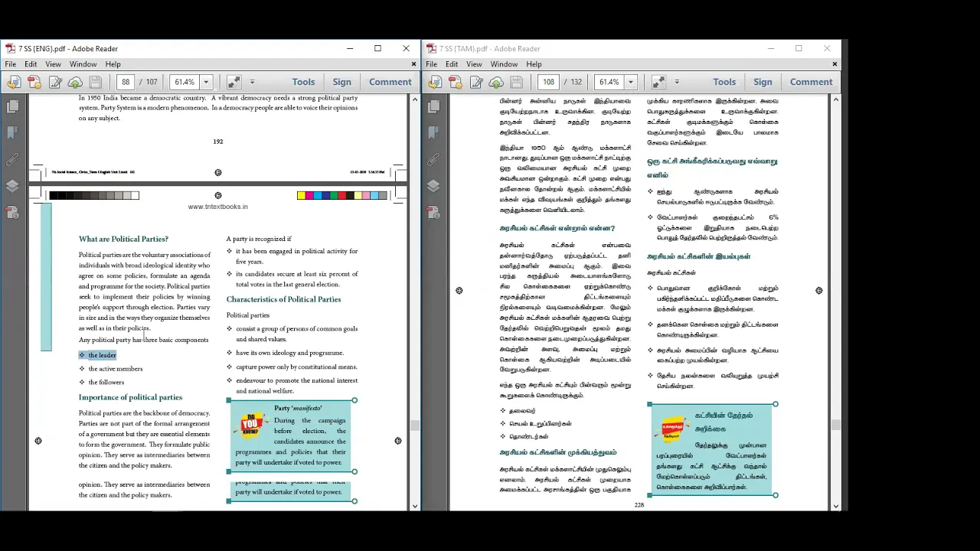Close document X in ENG reader menu bar

pos(414,64)
